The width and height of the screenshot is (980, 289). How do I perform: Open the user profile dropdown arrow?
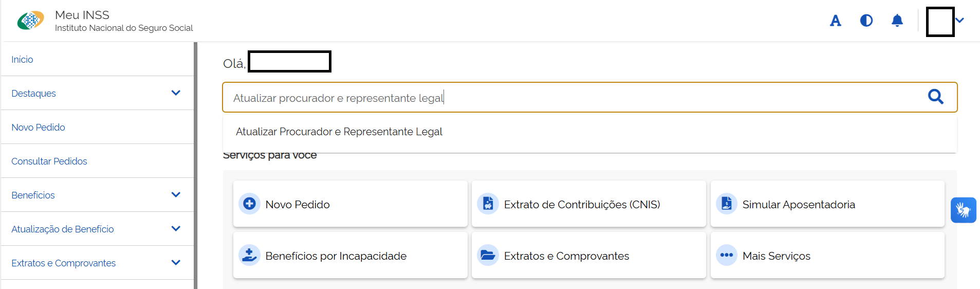point(959,21)
